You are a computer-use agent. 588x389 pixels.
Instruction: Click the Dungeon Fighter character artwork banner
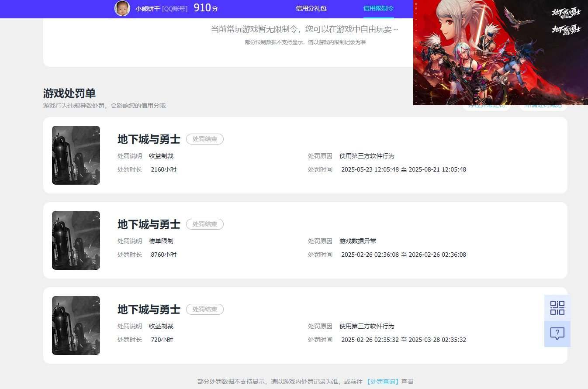point(501,52)
